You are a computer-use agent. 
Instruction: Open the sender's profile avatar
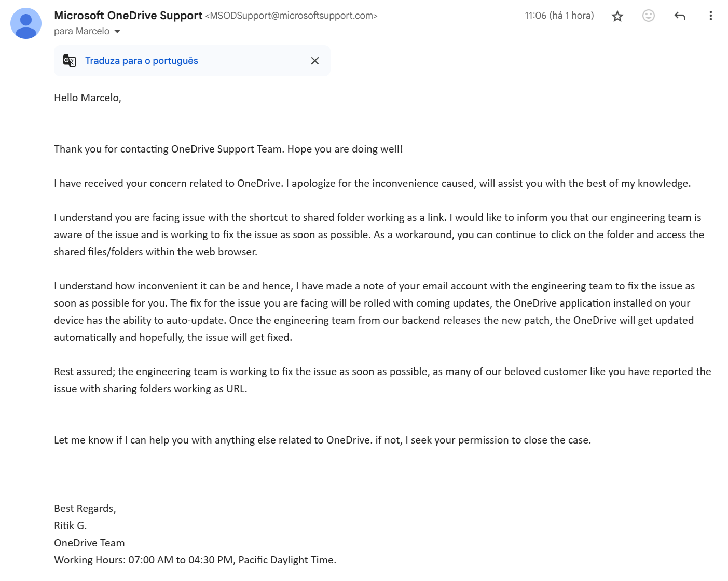pyautogui.click(x=26, y=23)
